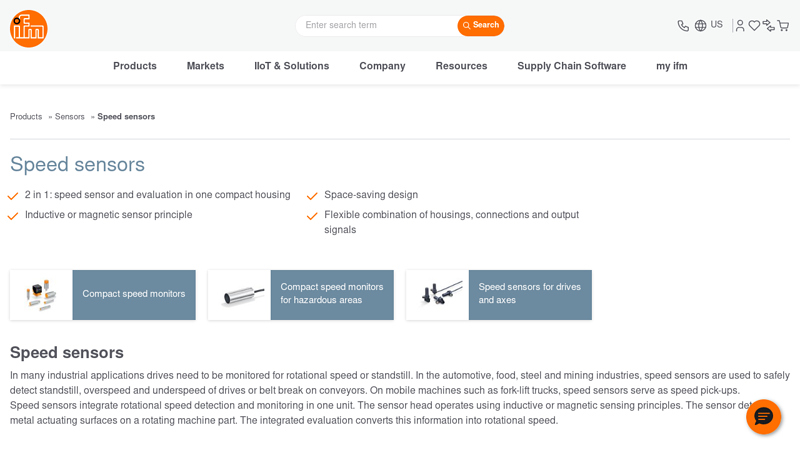Focus the search term input field
The image size is (800, 450).
click(x=376, y=26)
